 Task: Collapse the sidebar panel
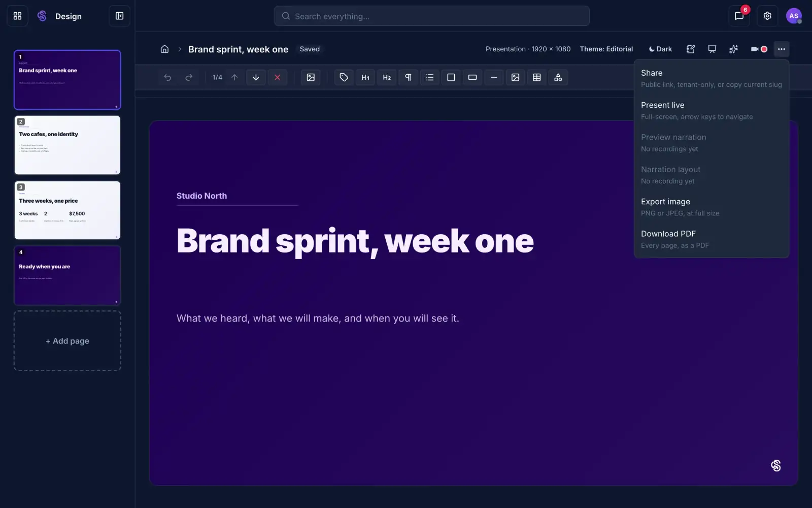(120, 16)
